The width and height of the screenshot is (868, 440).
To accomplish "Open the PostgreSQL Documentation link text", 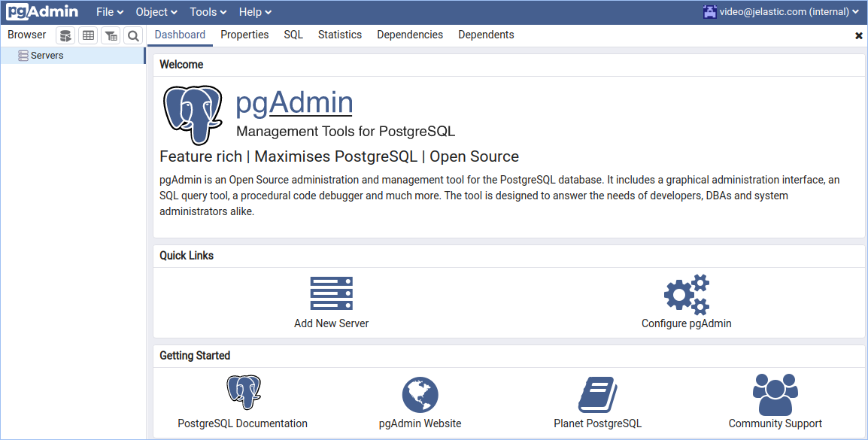I will [242, 423].
